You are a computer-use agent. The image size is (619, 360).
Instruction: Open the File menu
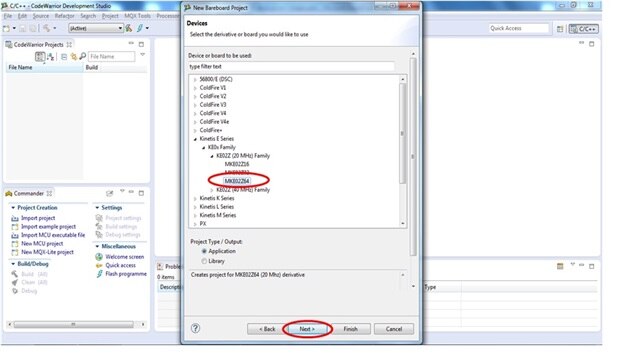[x=8, y=16]
